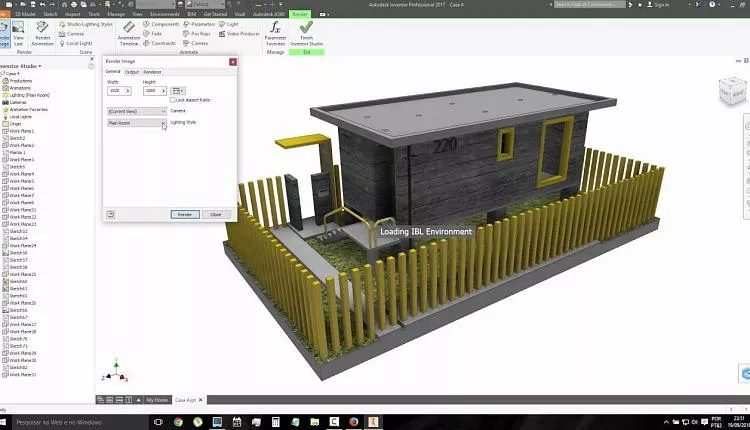
Task: Open the Camera dropdown showing Current View
Action: 137,111
